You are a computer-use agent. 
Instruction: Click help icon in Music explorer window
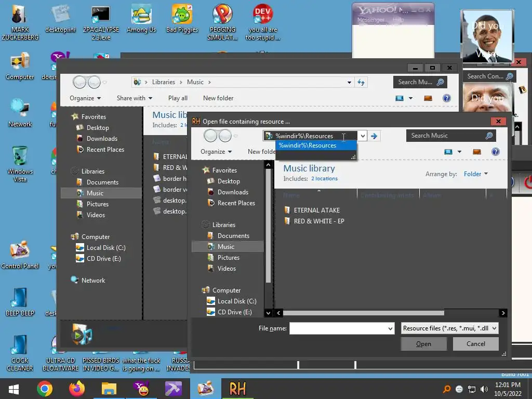pyautogui.click(x=446, y=98)
